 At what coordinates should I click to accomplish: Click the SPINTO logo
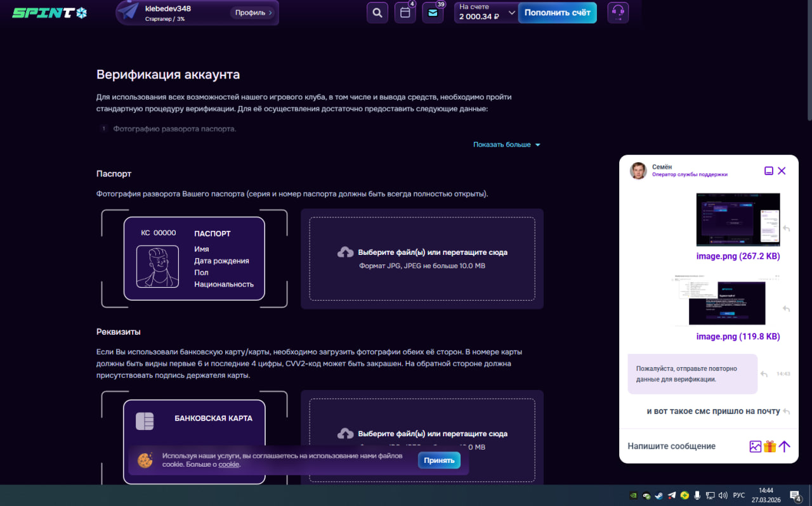[49, 13]
